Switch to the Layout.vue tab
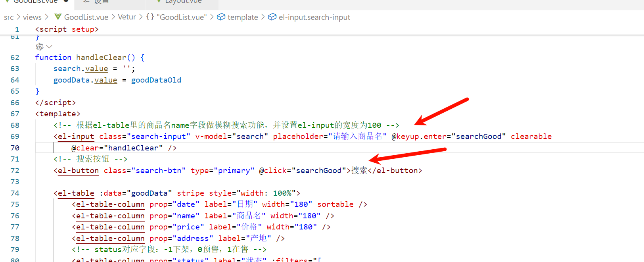This screenshot has width=644, height=262. point(182,2)
